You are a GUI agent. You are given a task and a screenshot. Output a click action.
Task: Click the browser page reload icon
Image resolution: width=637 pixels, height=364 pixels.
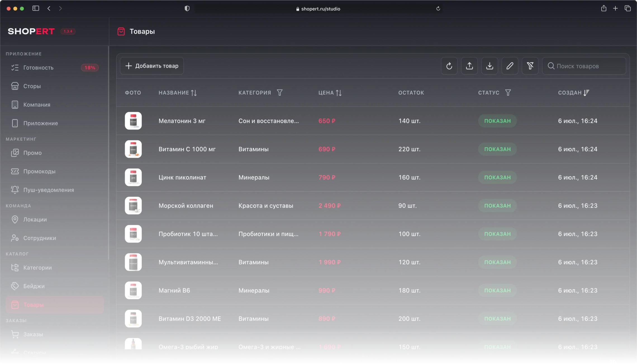coord(438,9)
